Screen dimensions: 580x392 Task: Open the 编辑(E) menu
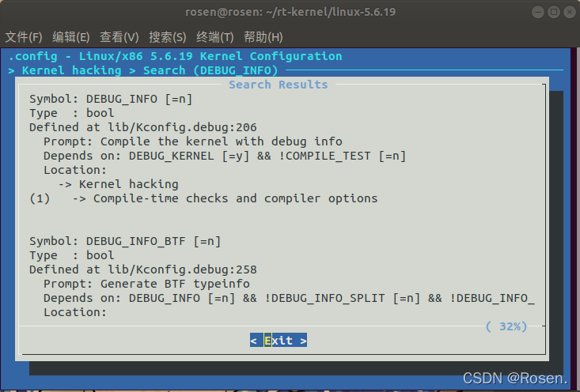point(71,37)
